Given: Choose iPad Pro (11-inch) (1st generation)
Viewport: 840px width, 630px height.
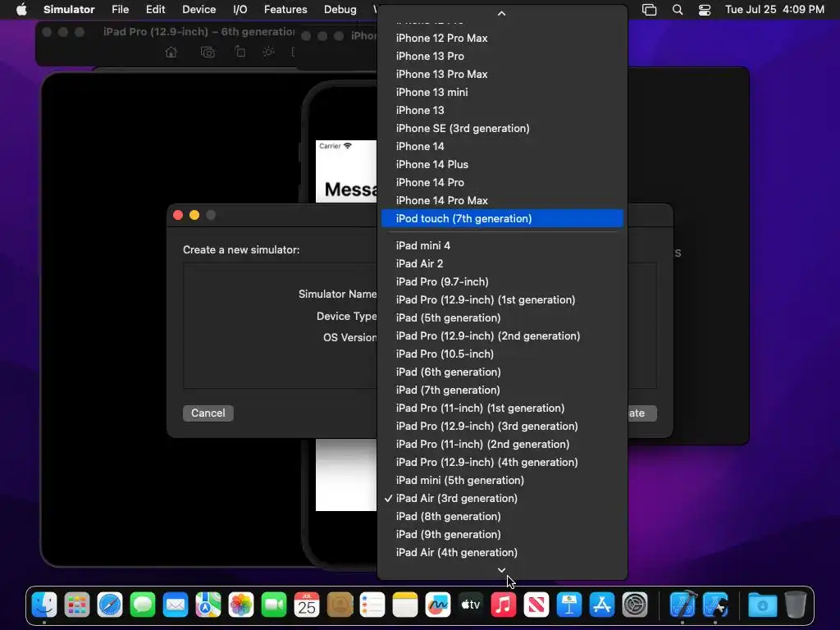Looking at the screenshot, I should point(502,409).
